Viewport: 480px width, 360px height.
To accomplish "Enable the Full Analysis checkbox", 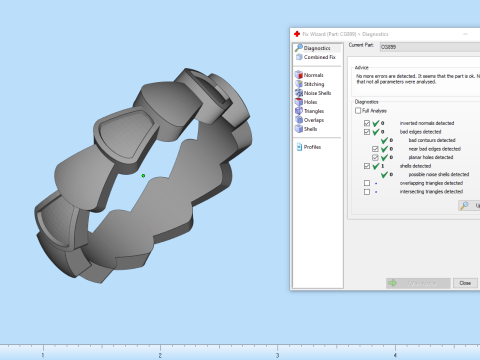I will 358,111.
